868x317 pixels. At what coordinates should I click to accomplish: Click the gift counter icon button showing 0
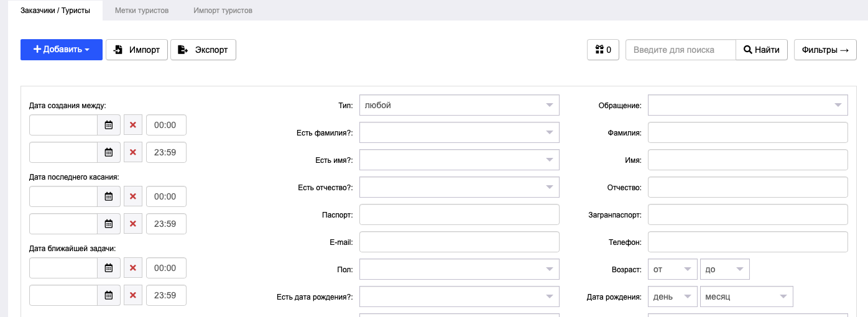pos(603,50)
